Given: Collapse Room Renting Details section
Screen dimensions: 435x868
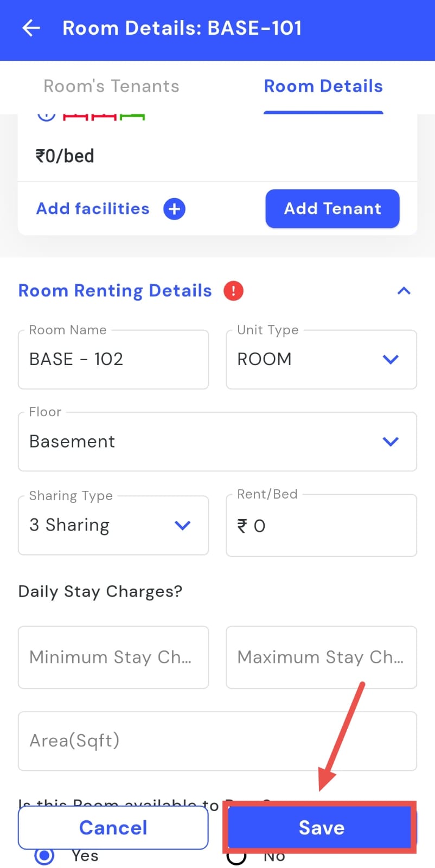Looking at the screenshot, I should pos(404,291).
